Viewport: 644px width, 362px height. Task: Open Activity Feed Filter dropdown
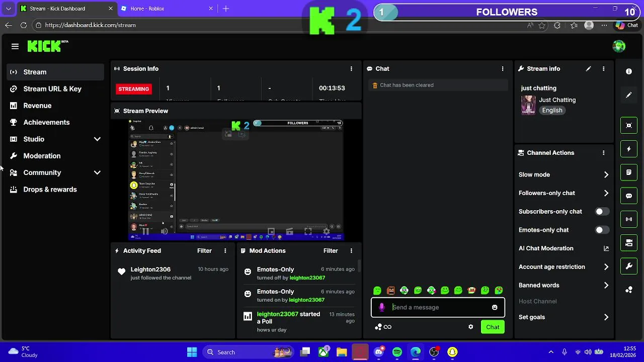click(204, 251)
